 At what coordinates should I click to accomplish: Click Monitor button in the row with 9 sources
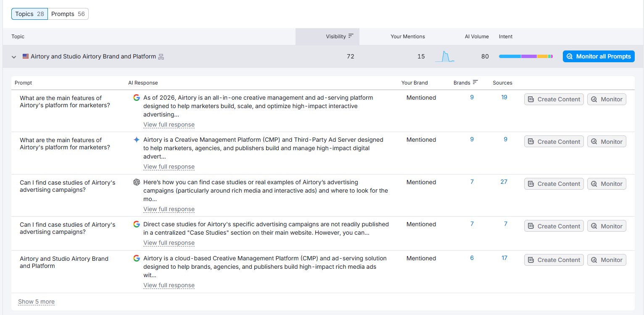click(607, 141)
